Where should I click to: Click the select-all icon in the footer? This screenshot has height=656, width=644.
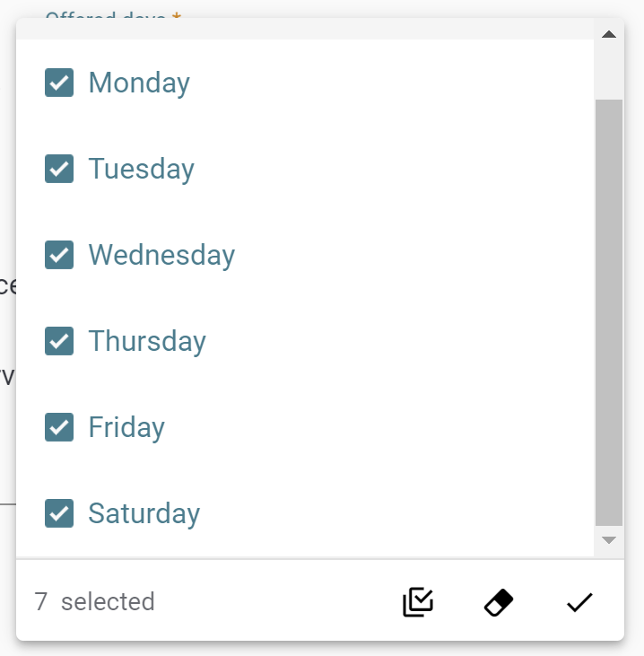pos(418,602)
